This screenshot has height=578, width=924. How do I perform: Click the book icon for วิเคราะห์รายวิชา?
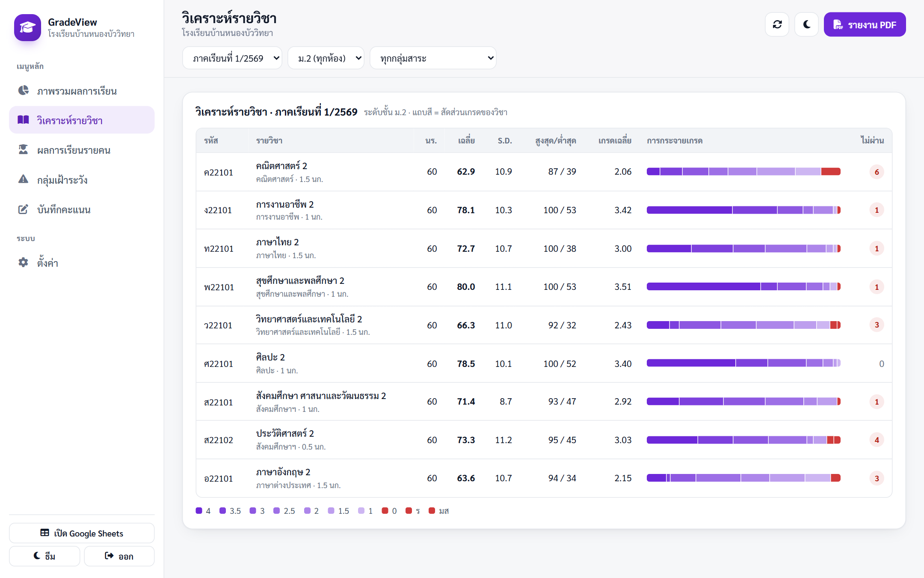click(x=23, y=120)
